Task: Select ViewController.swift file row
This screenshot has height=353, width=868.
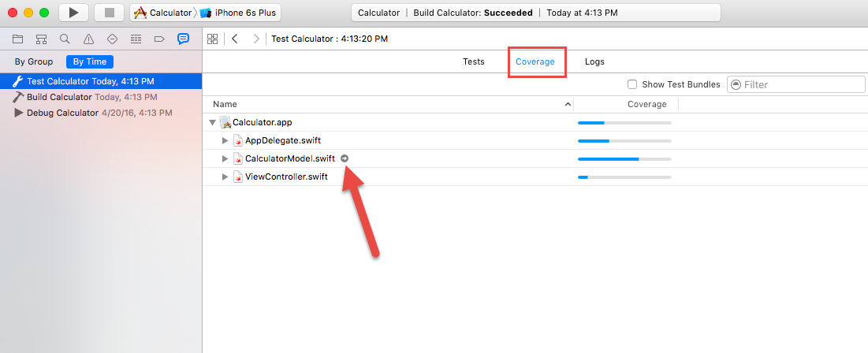Action: click(535, 177)
